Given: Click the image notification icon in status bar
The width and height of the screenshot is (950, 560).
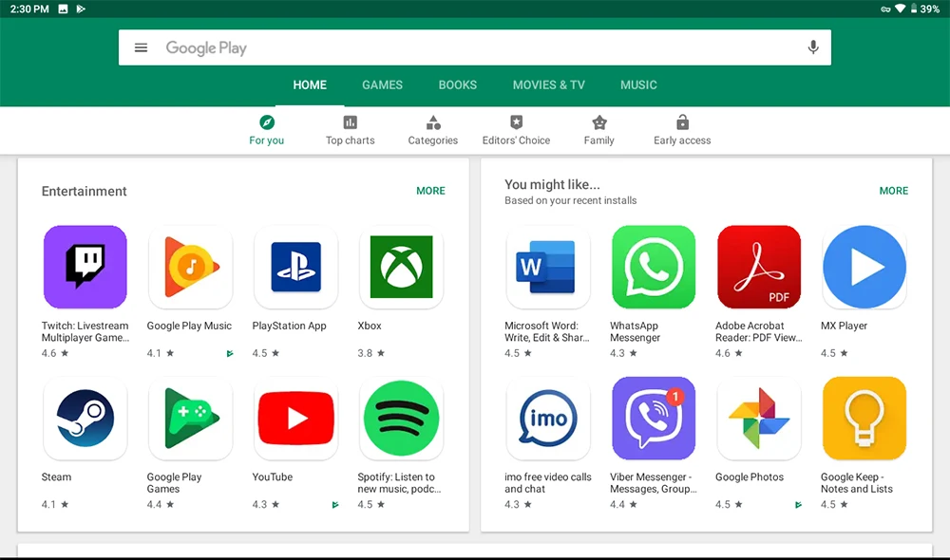Looking at the screenshot, I should (x=63, y=9).
